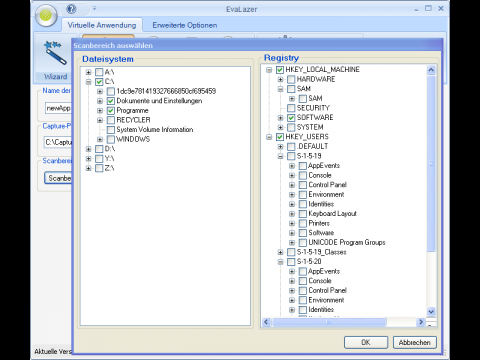
Task: Open the Erweiterte Optionen tab
Action: pos(185,25)
